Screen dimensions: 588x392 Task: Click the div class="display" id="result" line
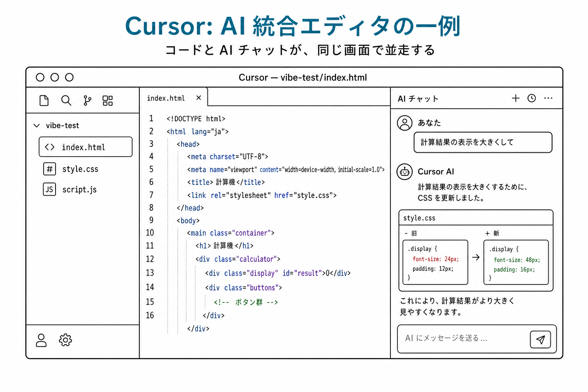(278, 273)
